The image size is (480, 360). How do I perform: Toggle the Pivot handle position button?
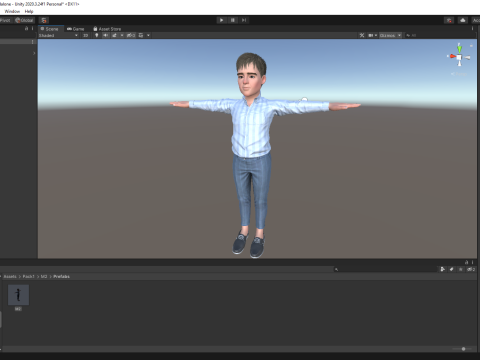pyautogui.click(x=5, y=20)
